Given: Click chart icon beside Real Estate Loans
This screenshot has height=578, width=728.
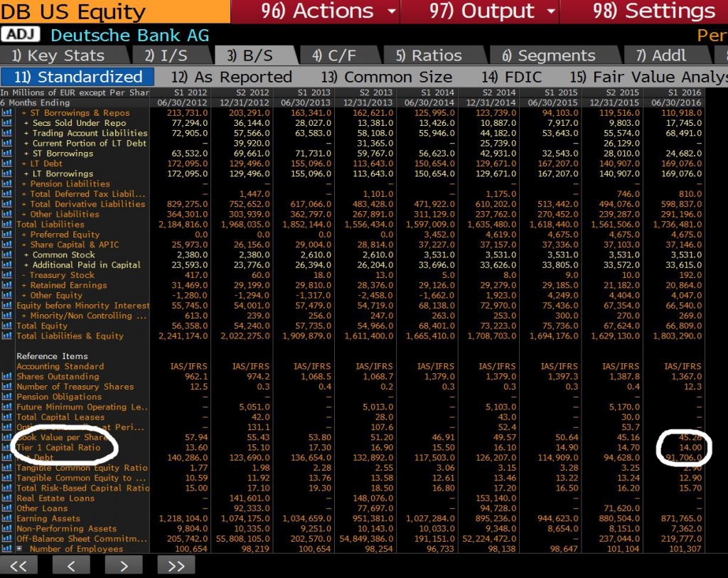Looking at the screenshot, I should pos(7,498).
